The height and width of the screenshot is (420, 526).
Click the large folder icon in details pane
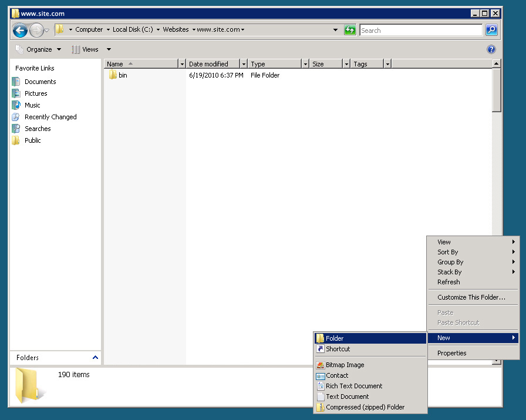click(x=29, y=385)
